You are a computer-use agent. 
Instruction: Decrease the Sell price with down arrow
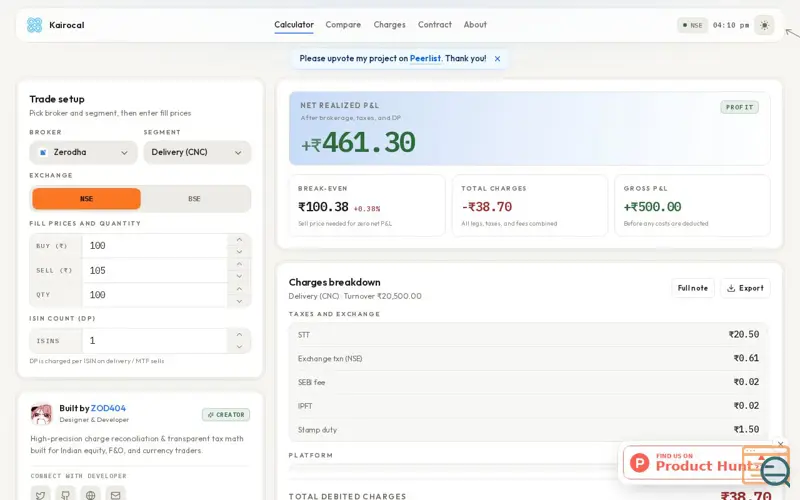tap(239, 276)
